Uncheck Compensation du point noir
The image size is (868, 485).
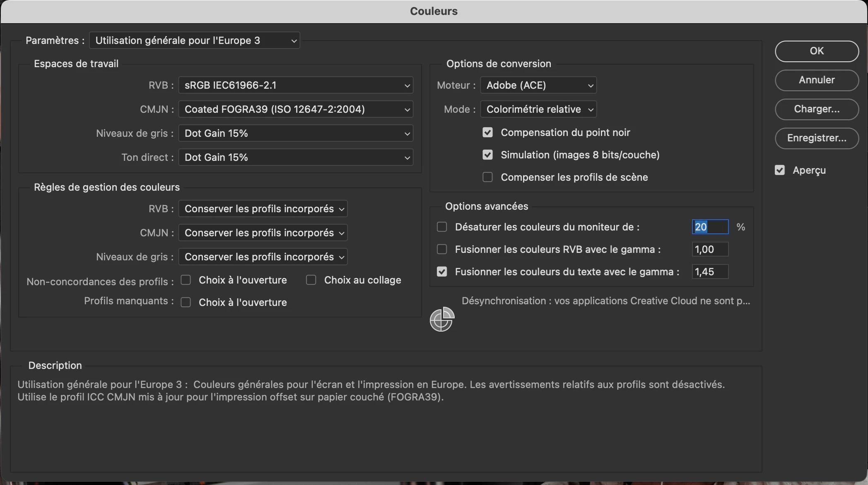[x=487, y=133]
